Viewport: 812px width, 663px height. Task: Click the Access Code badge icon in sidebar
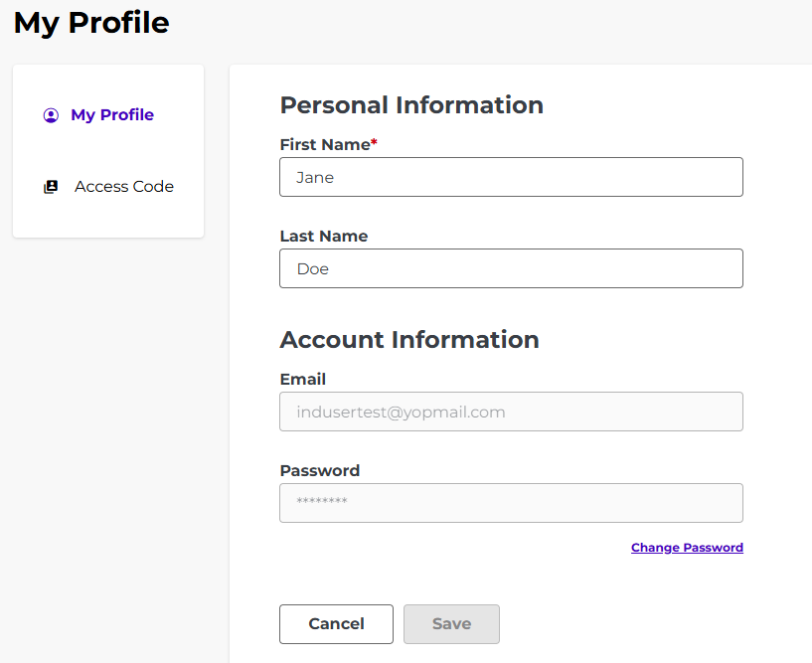pos(51,187)
